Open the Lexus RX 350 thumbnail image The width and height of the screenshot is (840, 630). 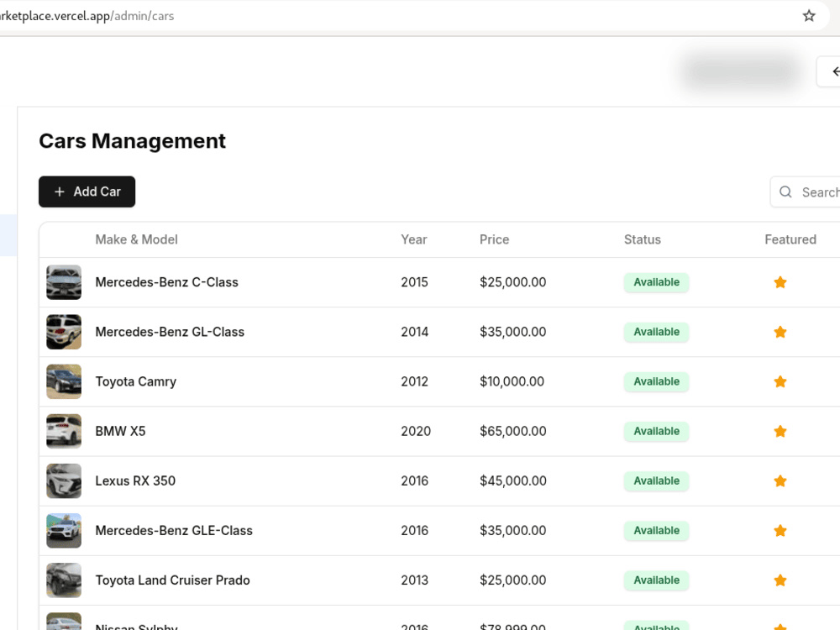click(x=64, y=481)
